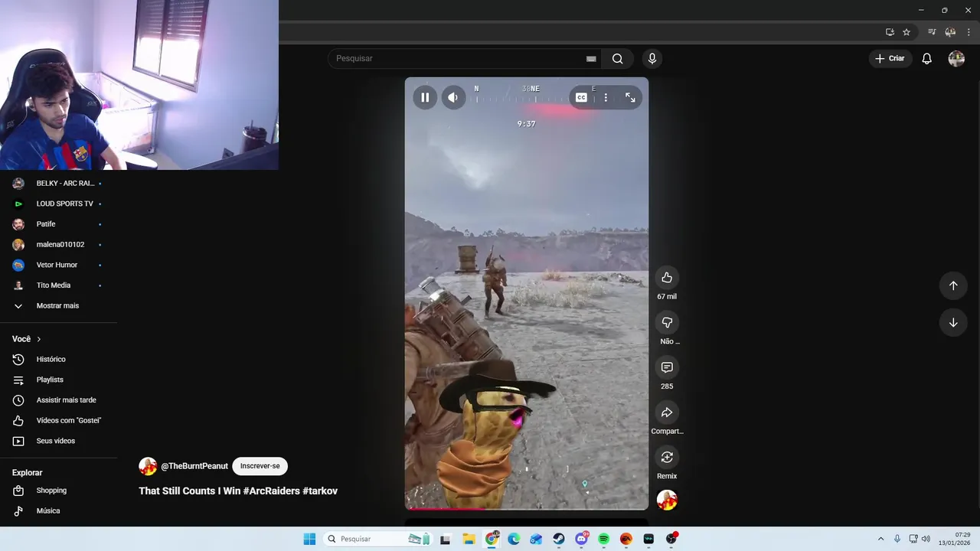The image size is (980, 551).
Task: Dislike the Short
Action: [x=667, y=322]
